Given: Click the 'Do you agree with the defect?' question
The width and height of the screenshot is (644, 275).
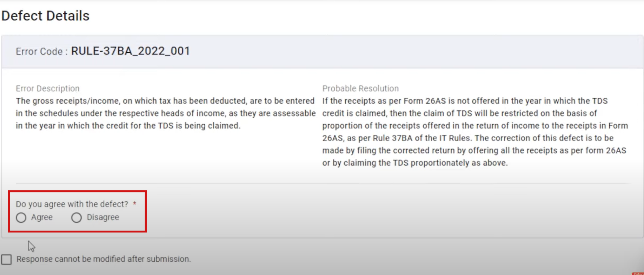Looking at the screenshot, I should [x=72, y=204].
